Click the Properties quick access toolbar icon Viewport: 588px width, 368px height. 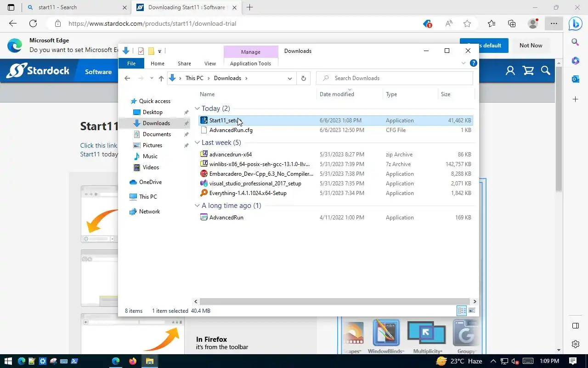(x=141, y=51)
